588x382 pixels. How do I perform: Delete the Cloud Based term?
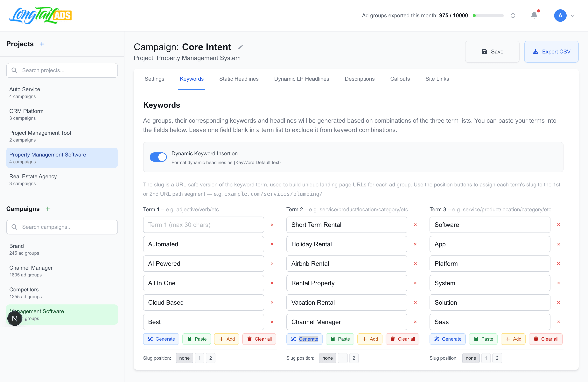[272, 302]
